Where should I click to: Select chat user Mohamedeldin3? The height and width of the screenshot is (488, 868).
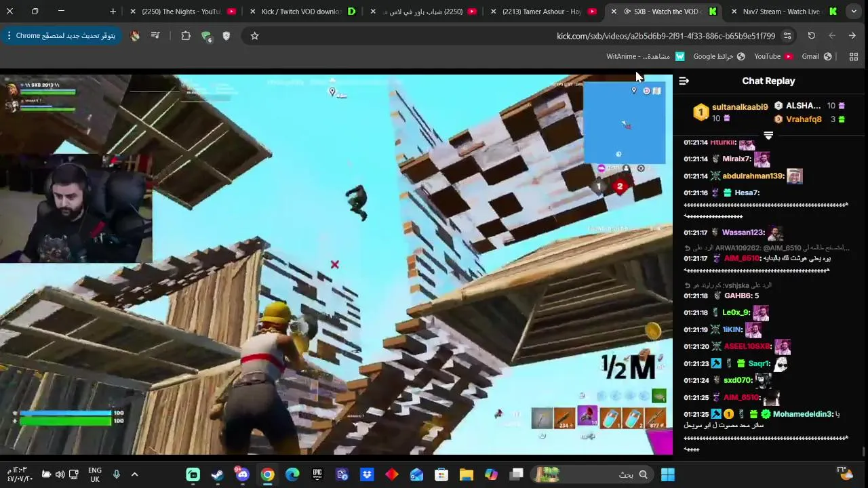click(x=803, y=414)
